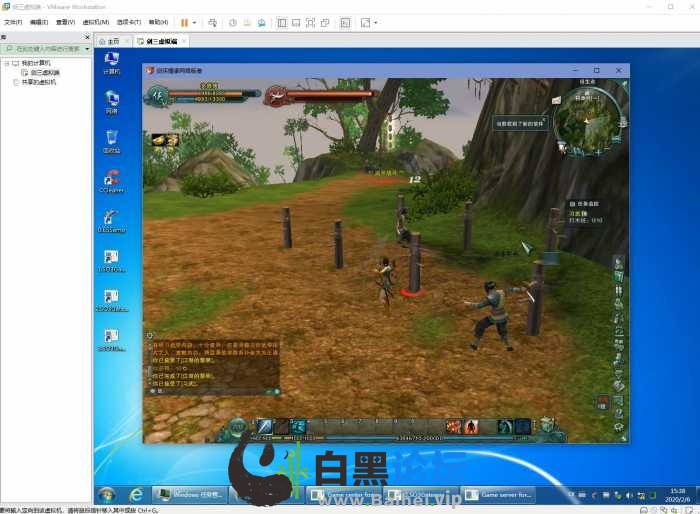Close the library side panel
This screenshot has width=700, height=514.
click(x=87, y=37)
